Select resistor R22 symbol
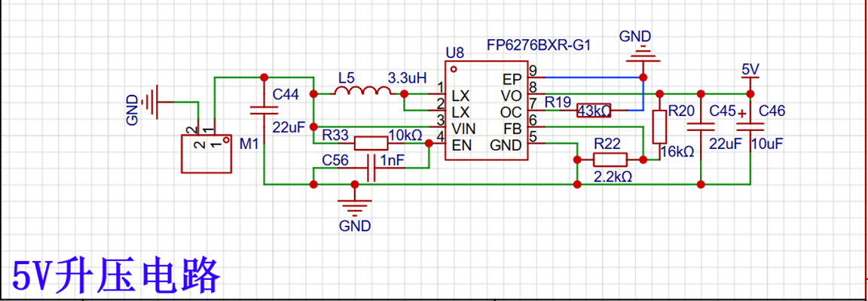Viewport: 868px width, 301px height. [x=610, y=160]
